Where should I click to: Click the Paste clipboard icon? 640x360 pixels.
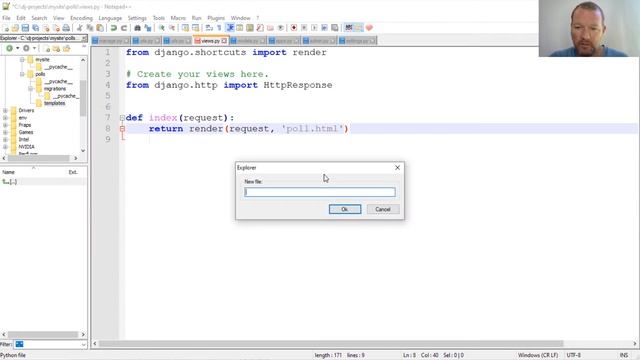[100, 28]
